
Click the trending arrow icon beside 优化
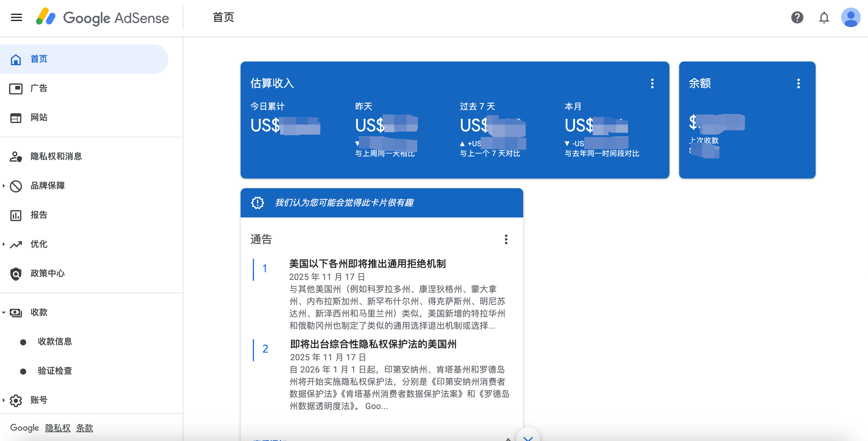click(16, 244)
